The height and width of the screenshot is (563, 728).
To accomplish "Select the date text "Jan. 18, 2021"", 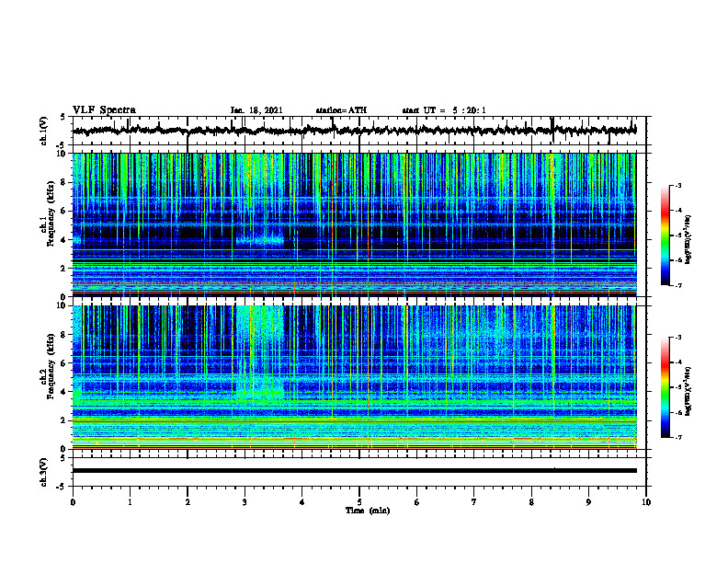I will pyautogui.click(x=256, y=110).
